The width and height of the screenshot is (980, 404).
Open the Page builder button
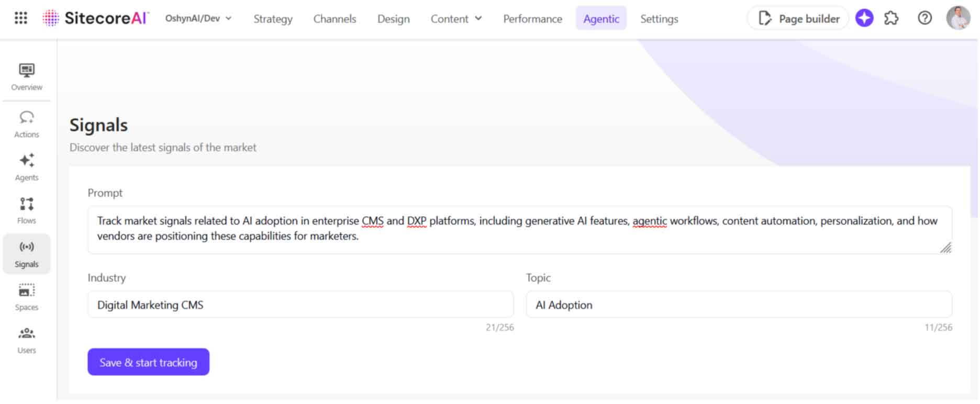click(x=798, y=18)
